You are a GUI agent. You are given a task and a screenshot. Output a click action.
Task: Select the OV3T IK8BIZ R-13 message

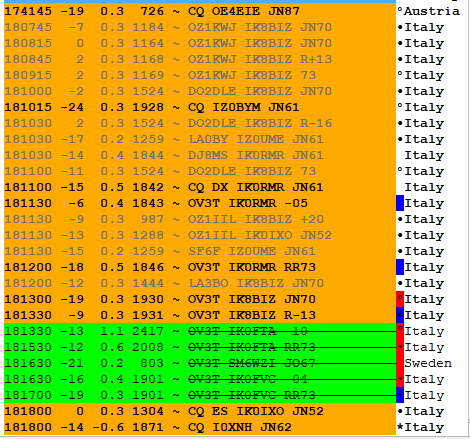[200, 315]
